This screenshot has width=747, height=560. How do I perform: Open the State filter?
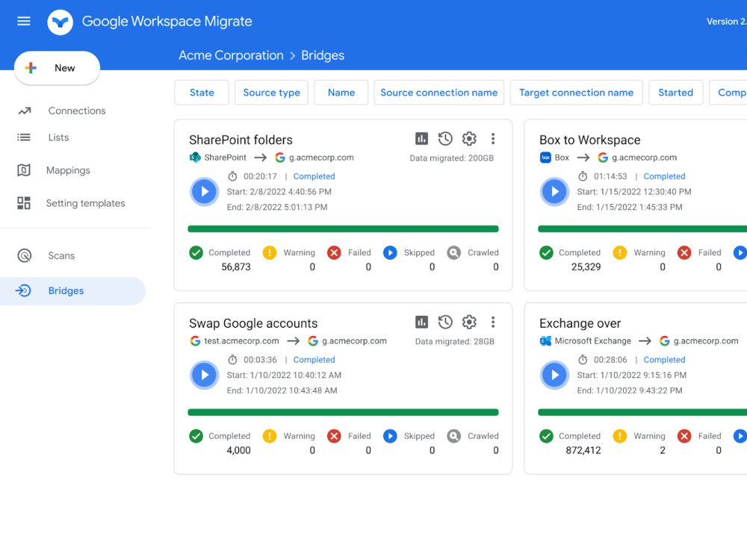click(x=202, y=93)
